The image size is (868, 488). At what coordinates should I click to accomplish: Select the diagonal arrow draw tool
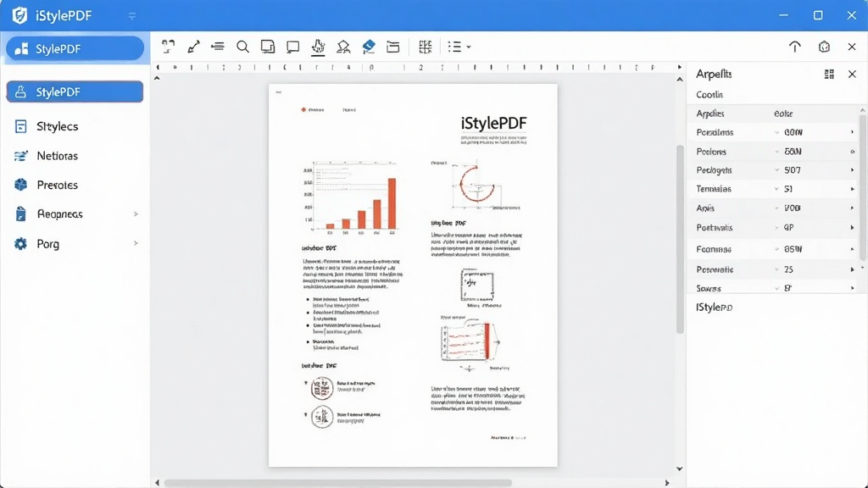[x=193, y=47]
